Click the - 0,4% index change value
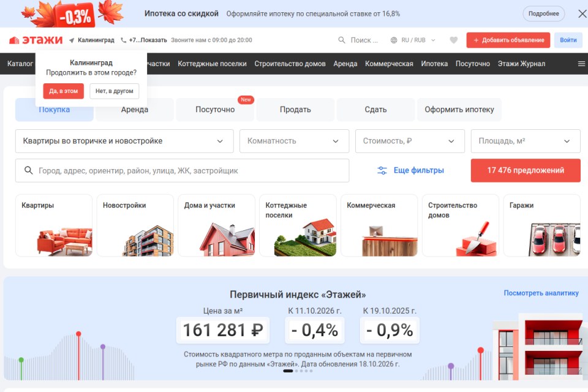Viewport: 588px width, 392px height. point(315,330)
